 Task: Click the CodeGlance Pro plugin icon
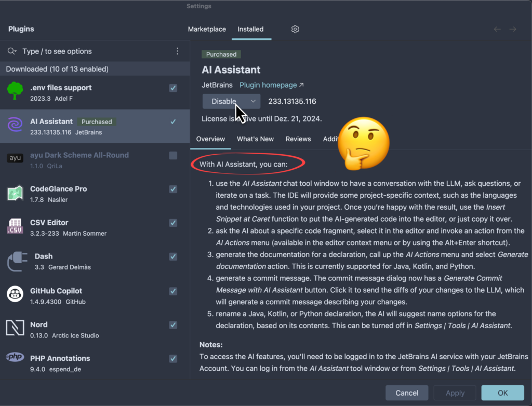(15, 193)
